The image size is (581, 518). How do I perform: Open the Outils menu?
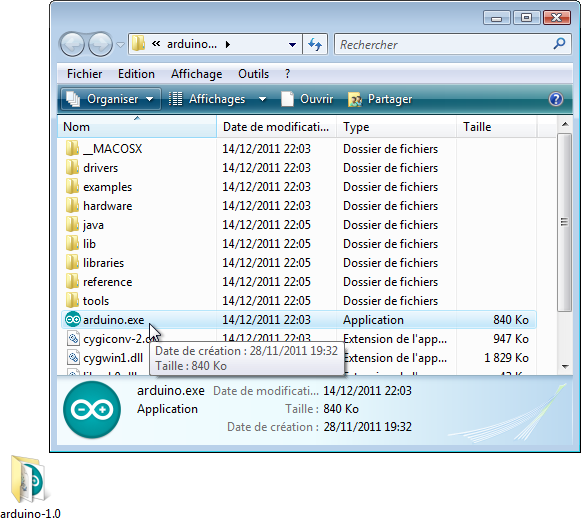point(253,74)
